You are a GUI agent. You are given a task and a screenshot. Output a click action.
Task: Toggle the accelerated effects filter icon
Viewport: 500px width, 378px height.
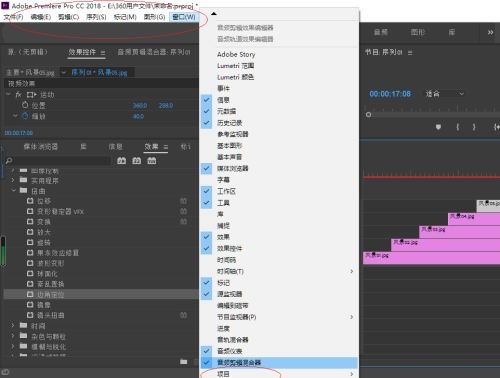click(x=122, y=161)
